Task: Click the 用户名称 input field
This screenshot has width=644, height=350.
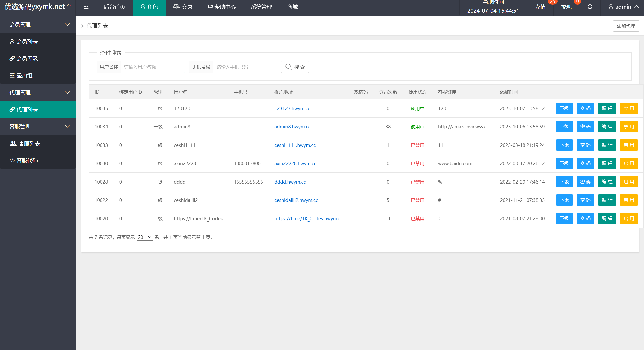Action: tap(153, 67)
